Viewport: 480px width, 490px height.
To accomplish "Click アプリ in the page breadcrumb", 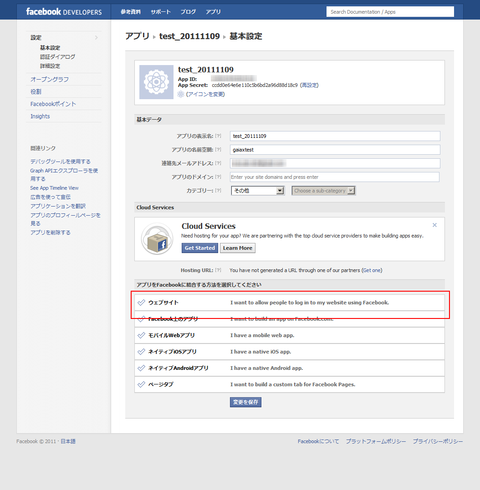I will click(137, 36).
